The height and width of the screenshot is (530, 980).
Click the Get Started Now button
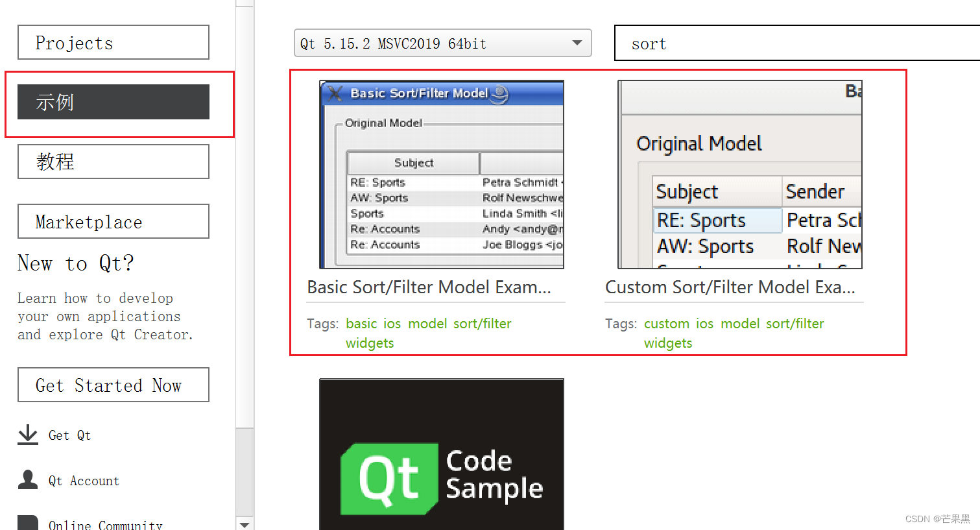pos(113,385)
